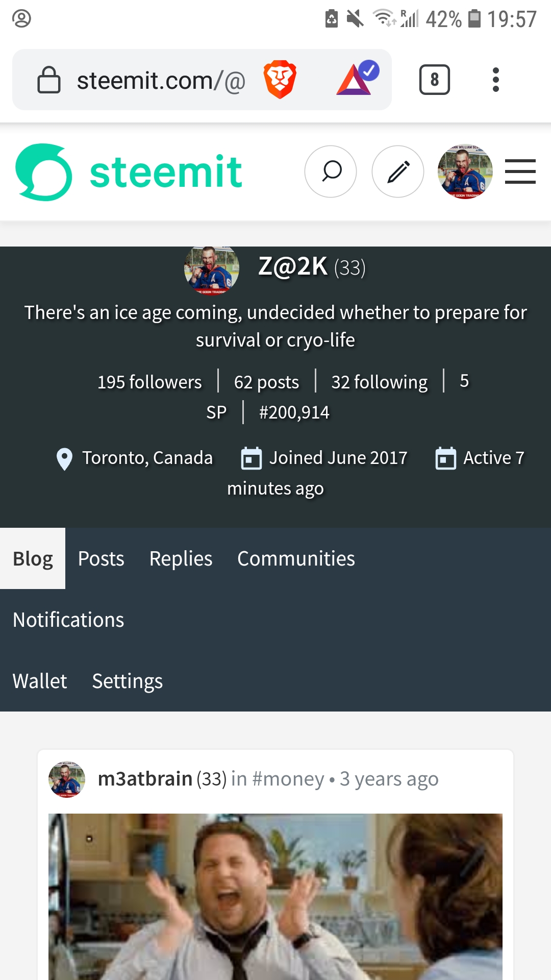Switch to the Posts tab
This screenshot has height=980, width=551.
[x=101, y=558]
